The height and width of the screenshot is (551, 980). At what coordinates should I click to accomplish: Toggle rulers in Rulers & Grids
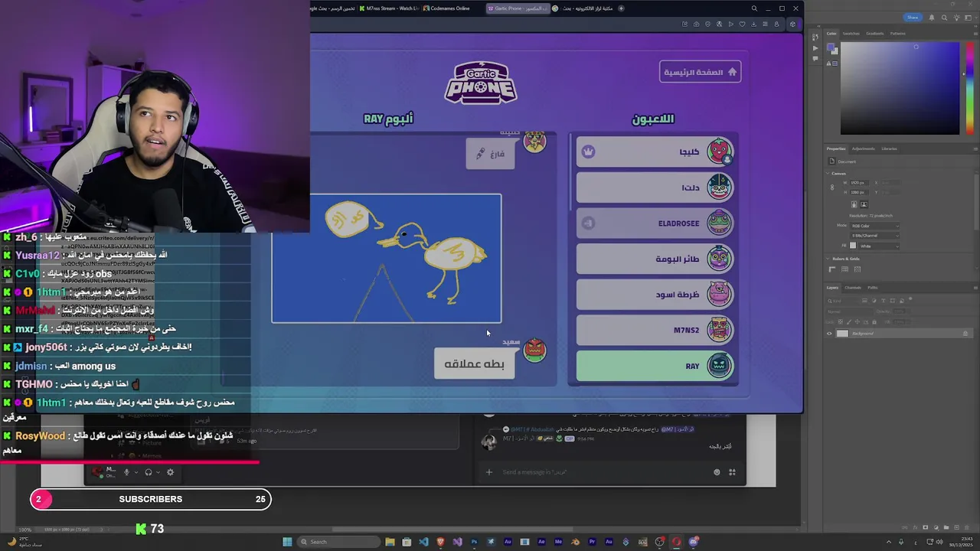tap(832, 269)
